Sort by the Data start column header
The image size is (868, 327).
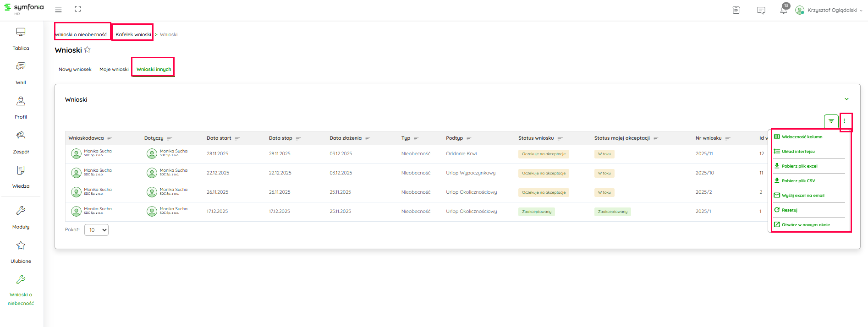(x=219, y=138)
